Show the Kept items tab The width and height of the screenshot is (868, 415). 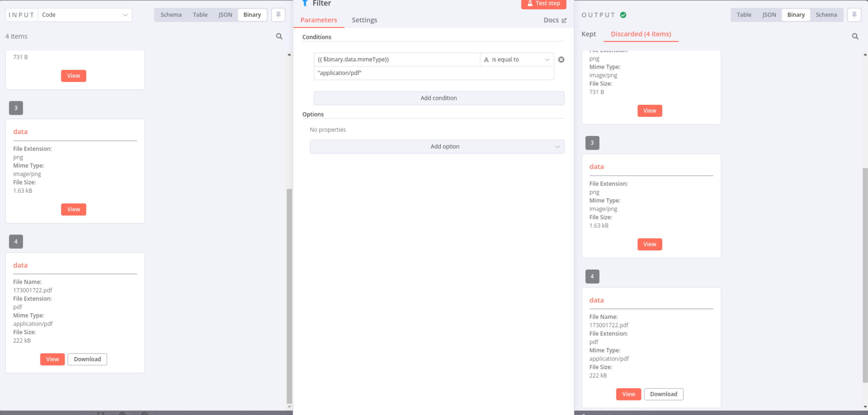[588, 34]
